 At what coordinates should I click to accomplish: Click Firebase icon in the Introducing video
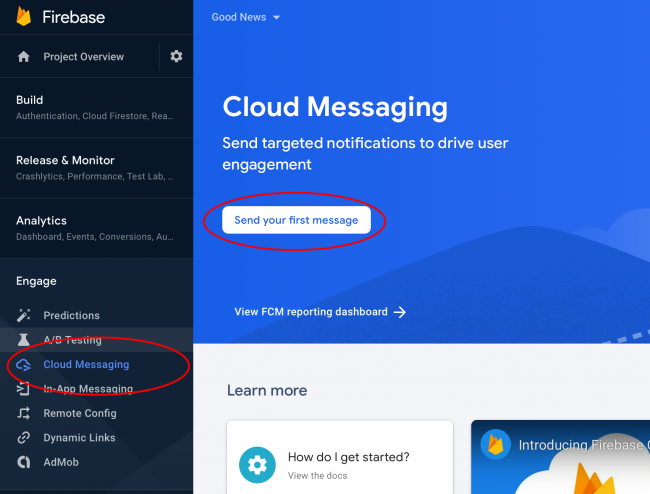(495, 445)
